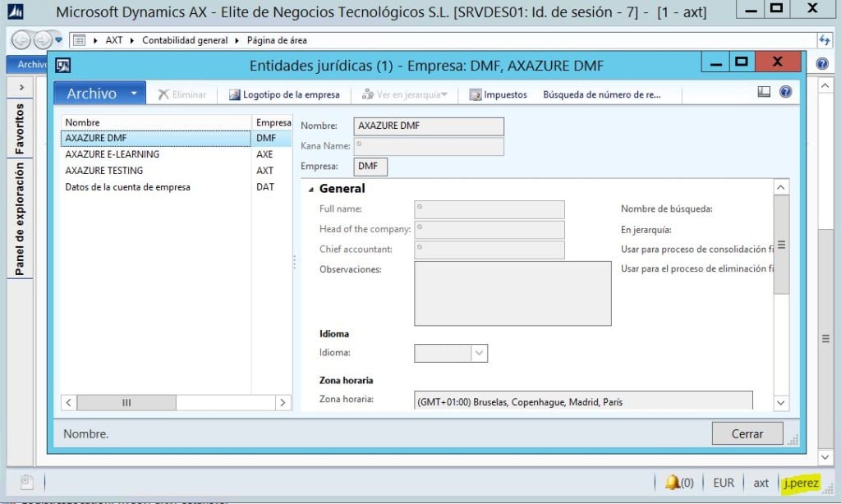Click the EUR currency in status bar

click(724, 483)
